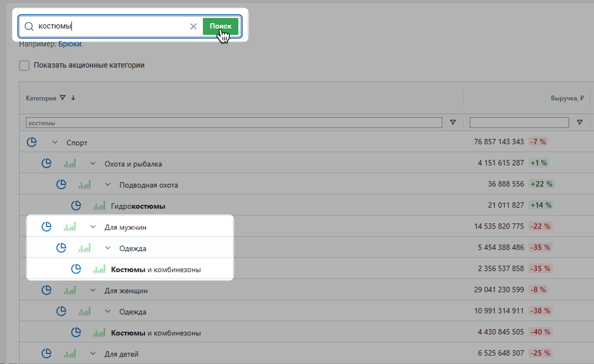Screen dimensions: 594x364
Task: Select the Охота и рыбалка category name
Action: pos(133,164)
